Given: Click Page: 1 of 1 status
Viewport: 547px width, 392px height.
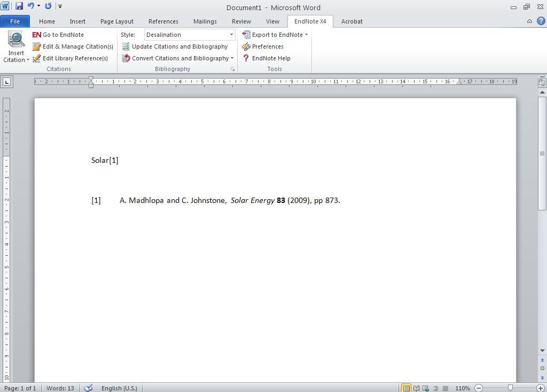Looking at the screenshot, I should pyautogui.click(x=20, y=388).
